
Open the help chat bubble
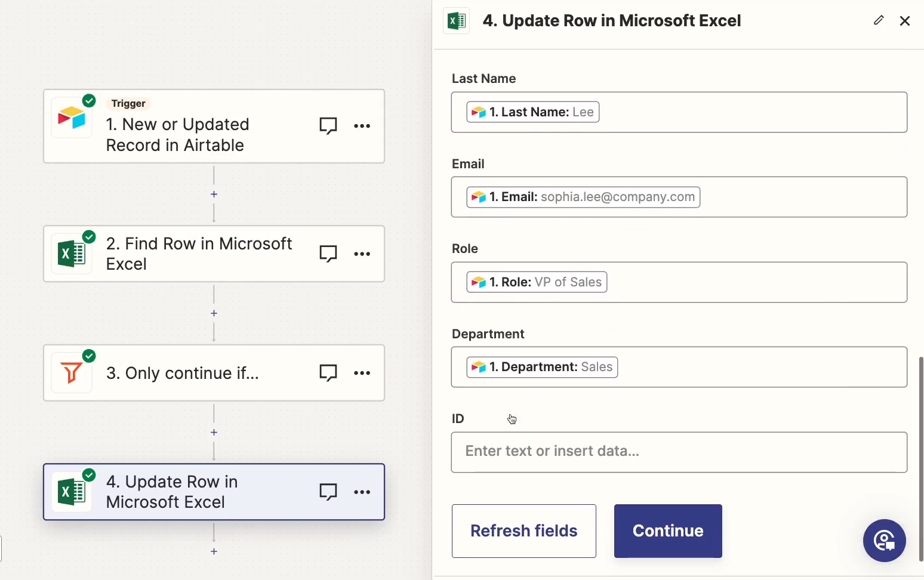(885, 541)
